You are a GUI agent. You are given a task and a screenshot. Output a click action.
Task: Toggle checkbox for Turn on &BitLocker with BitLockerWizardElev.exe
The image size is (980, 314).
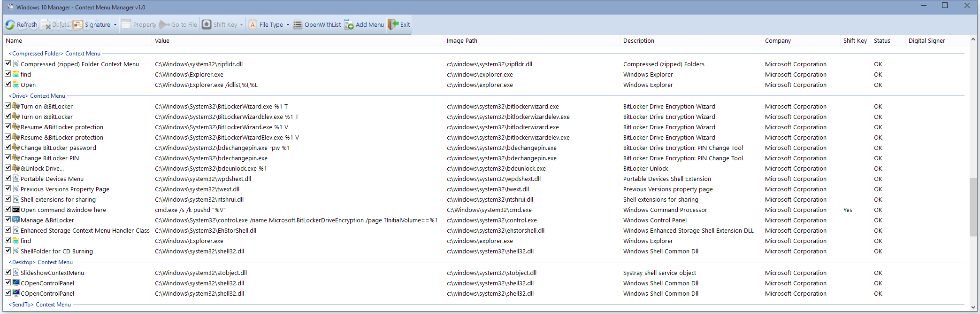(8, 116)
